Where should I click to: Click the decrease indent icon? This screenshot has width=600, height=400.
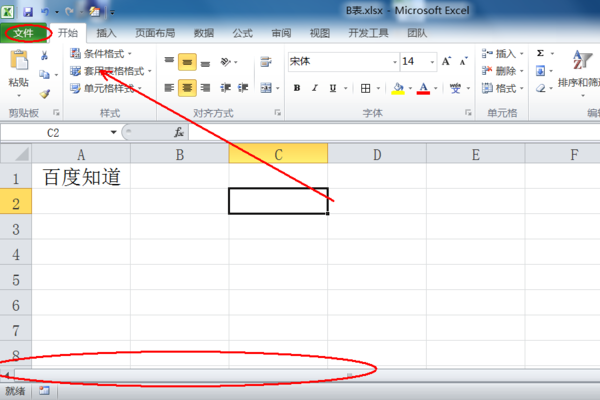(x=225, y=88)
